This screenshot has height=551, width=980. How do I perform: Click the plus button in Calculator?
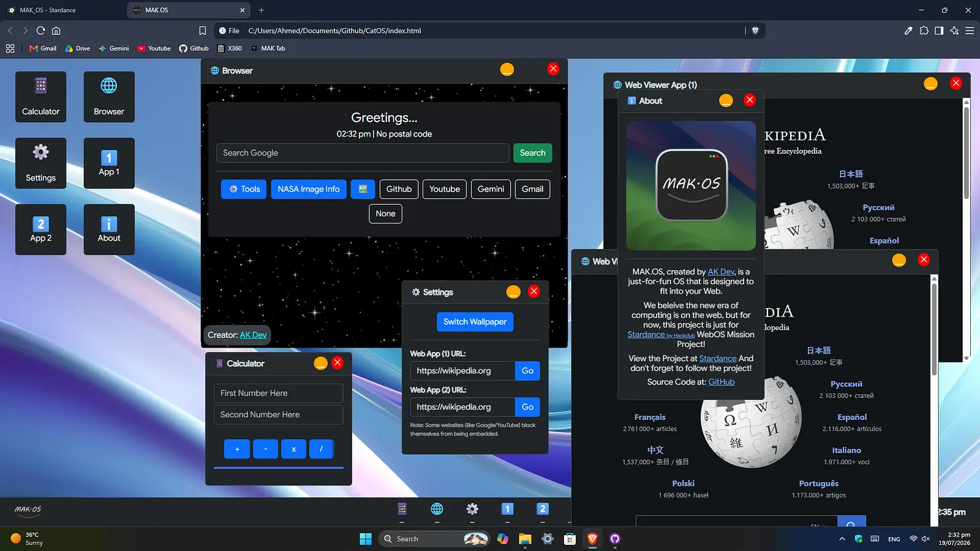(237, 449)
